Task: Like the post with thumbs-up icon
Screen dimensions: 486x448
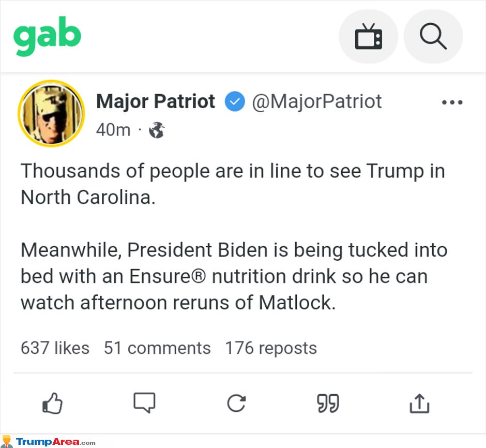Action: [52, 403]
